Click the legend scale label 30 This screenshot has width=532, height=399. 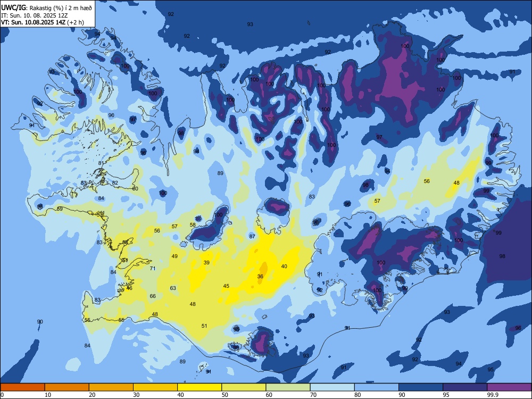[136, 395]
